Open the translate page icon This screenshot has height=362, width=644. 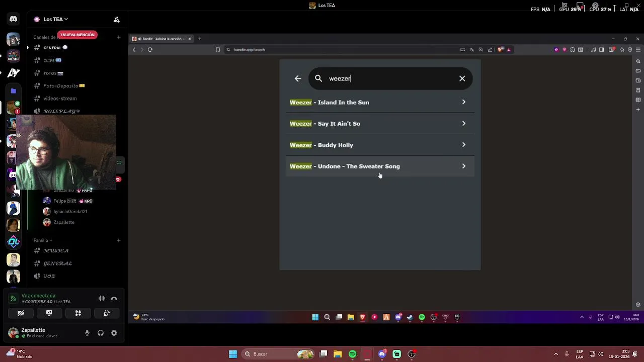pyautogui.click(x=471, y=49)
